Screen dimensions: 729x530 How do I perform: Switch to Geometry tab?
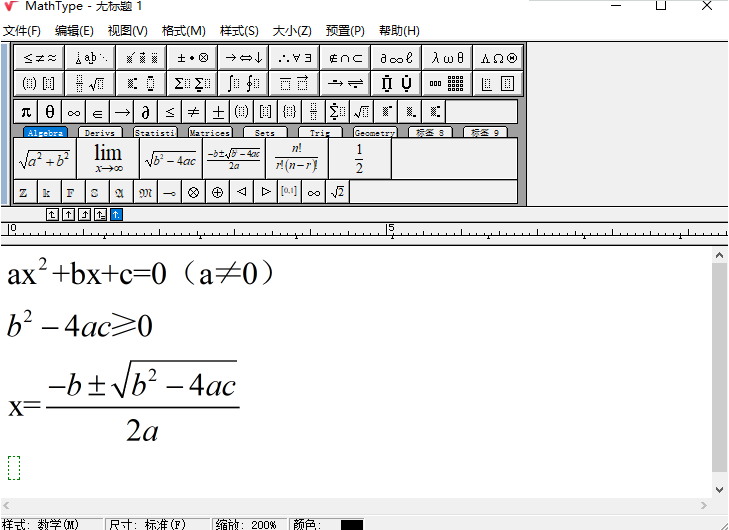click(375, 132)
